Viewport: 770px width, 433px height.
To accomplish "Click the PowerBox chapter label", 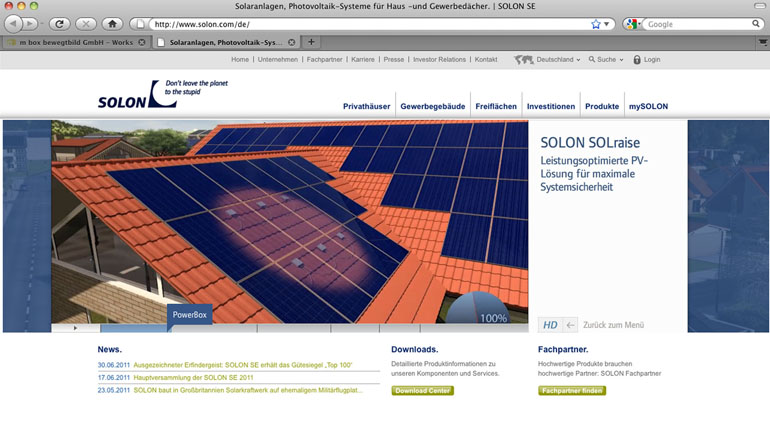I will click(x=190, y=315).
